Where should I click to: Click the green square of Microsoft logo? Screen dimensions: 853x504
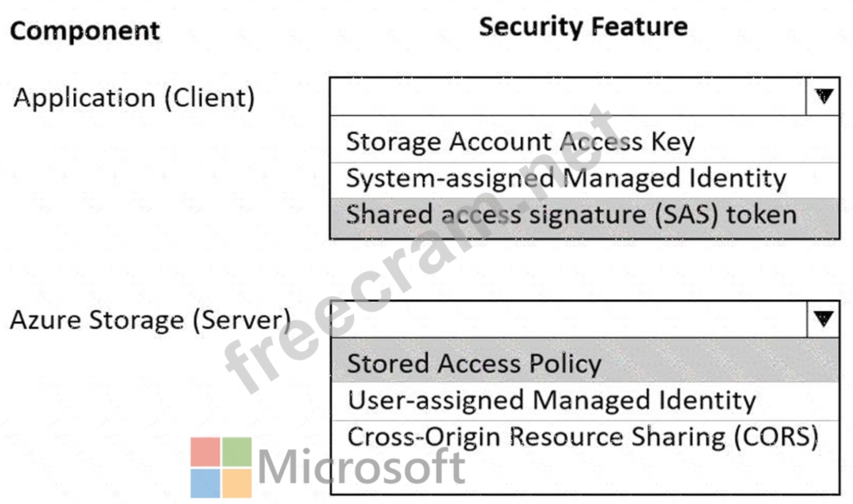coord(237,452)
